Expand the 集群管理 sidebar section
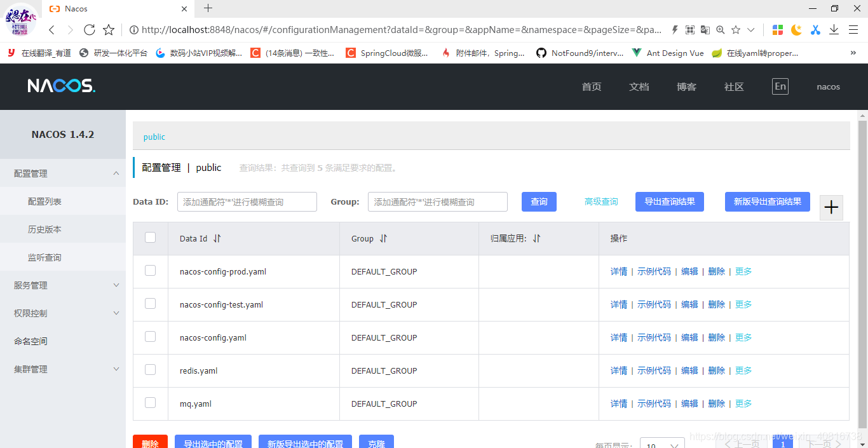The height and width of the screenshot is (448, 868). pyautogui.click(x=63, y=369)
